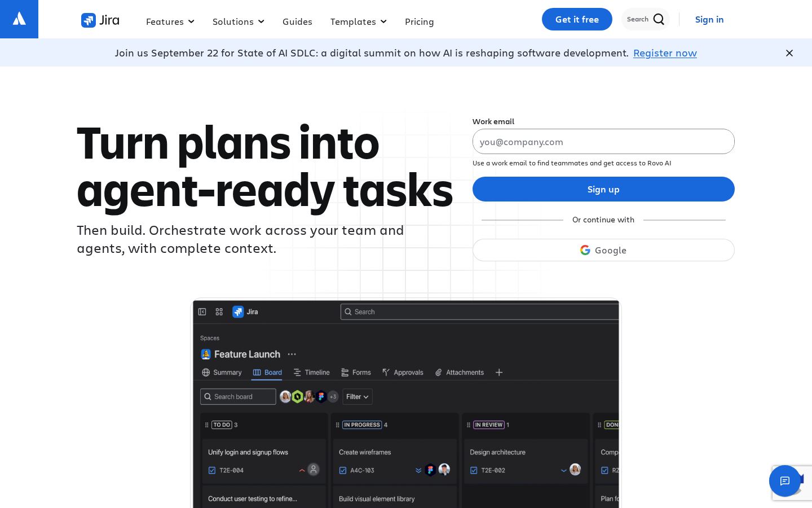Click the drag handle of IN REVIEW column

469,425
